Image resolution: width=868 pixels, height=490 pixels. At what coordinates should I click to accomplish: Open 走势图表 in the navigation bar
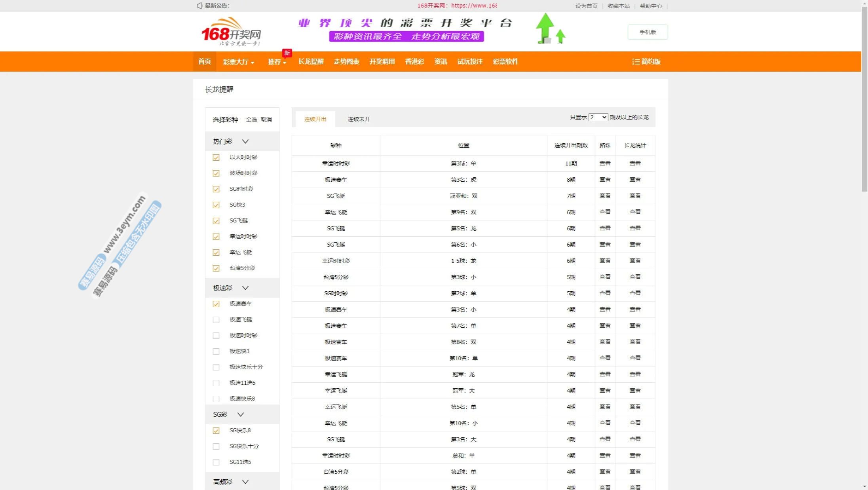click(346, 62)
